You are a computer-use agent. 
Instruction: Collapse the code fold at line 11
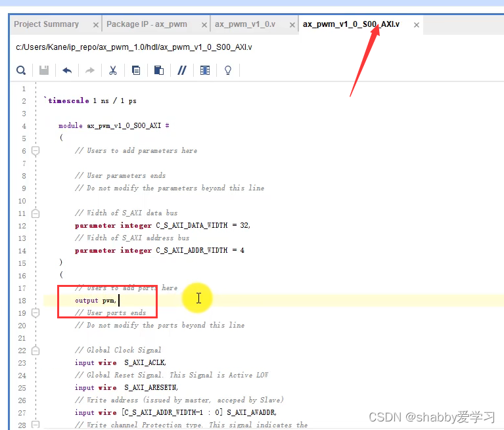tap(35, 213)
